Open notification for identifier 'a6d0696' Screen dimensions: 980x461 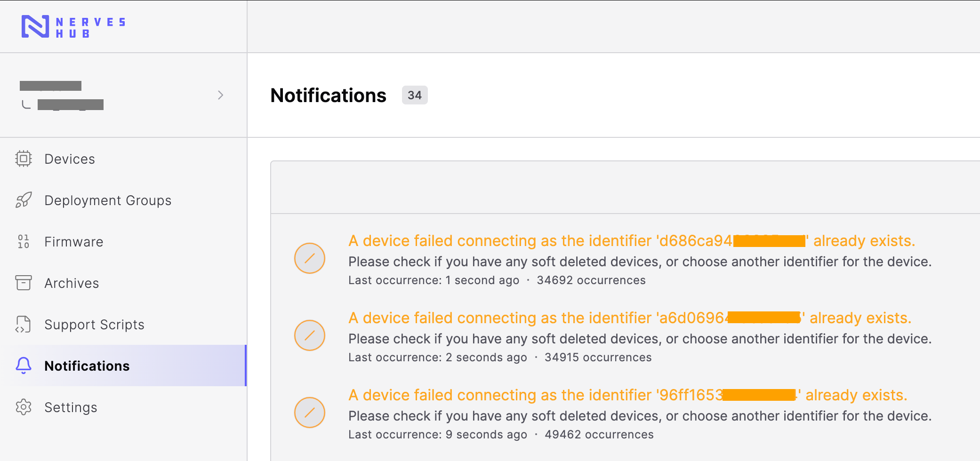point(630,318)
